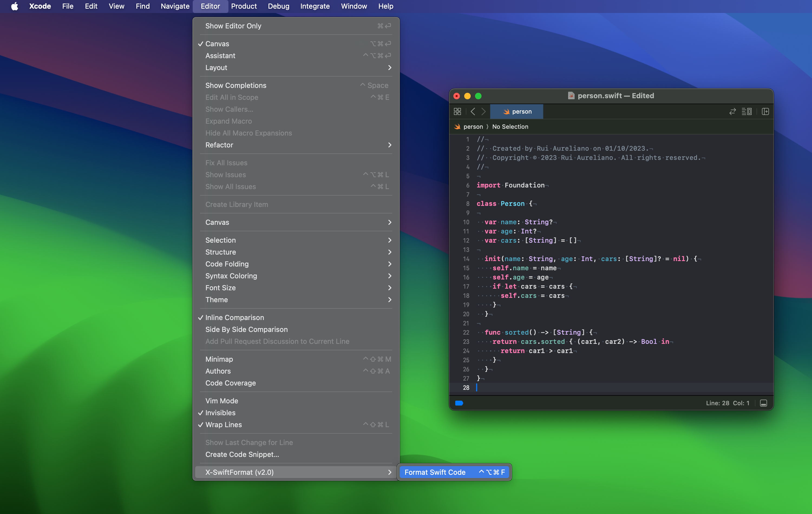
Task: Go forward with the right chevron arrow
Action: [484, 111]
